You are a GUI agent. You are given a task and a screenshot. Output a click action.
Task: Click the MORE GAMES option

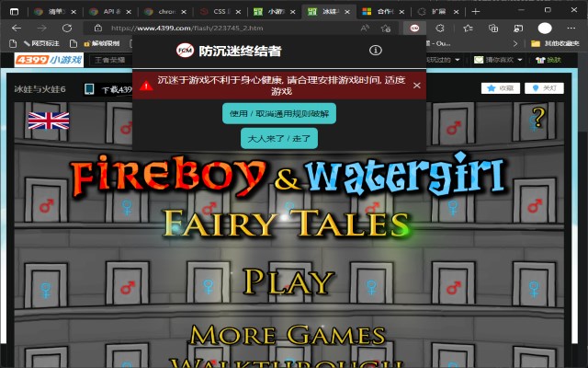pos(288,335)
